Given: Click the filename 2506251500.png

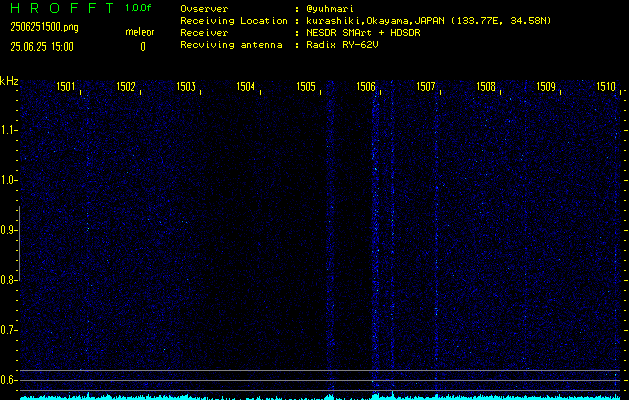Looking at the screenshot, I should [45, 27].
